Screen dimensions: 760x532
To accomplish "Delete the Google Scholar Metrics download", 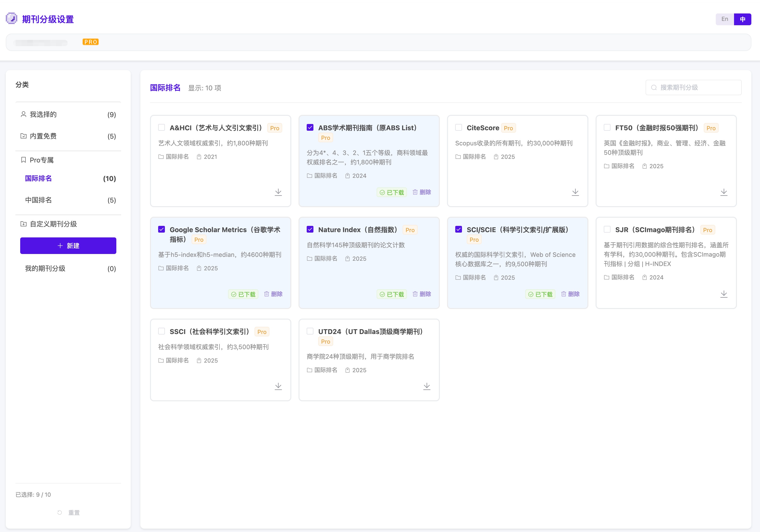I will pos(274,294).
